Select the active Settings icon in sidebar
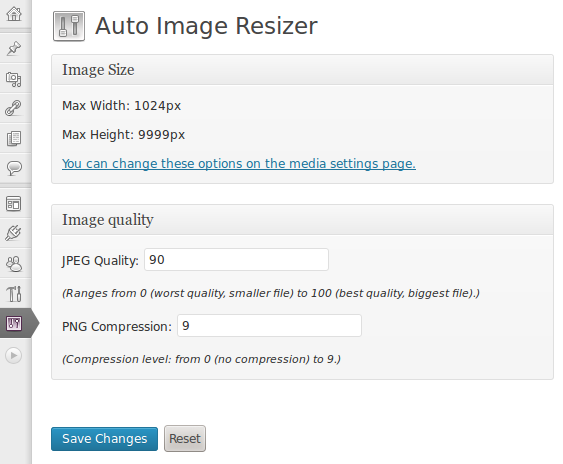 coord(14,323)
